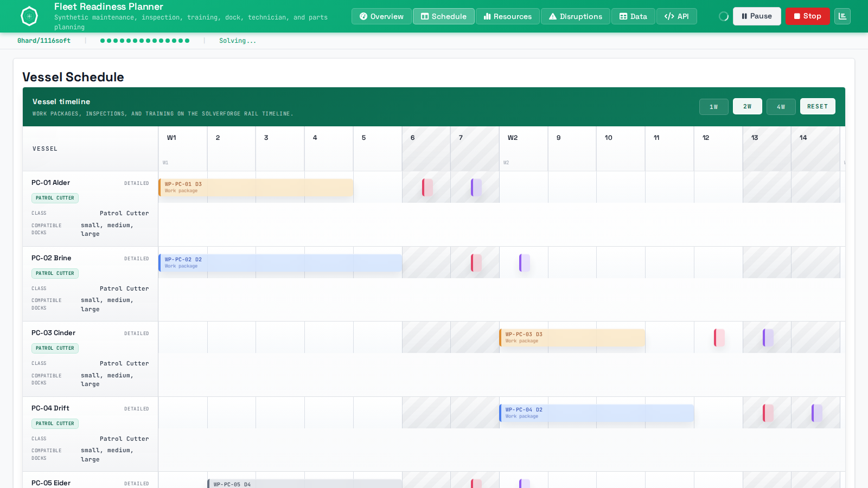Open the chart icon button beside Stop

pyautogui.click(x=843, y=16)
